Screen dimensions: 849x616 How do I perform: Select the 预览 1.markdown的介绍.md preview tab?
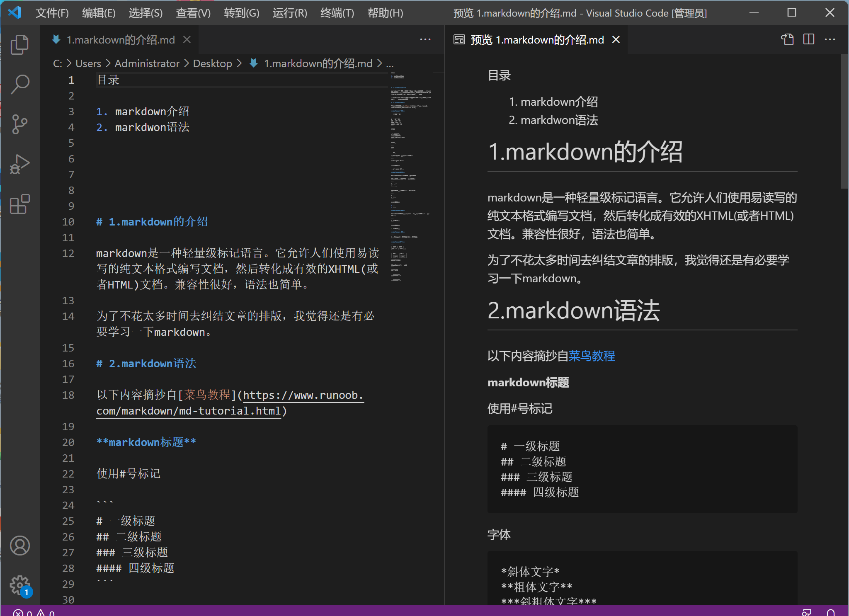pyautogui.click(x=537, y=39)
